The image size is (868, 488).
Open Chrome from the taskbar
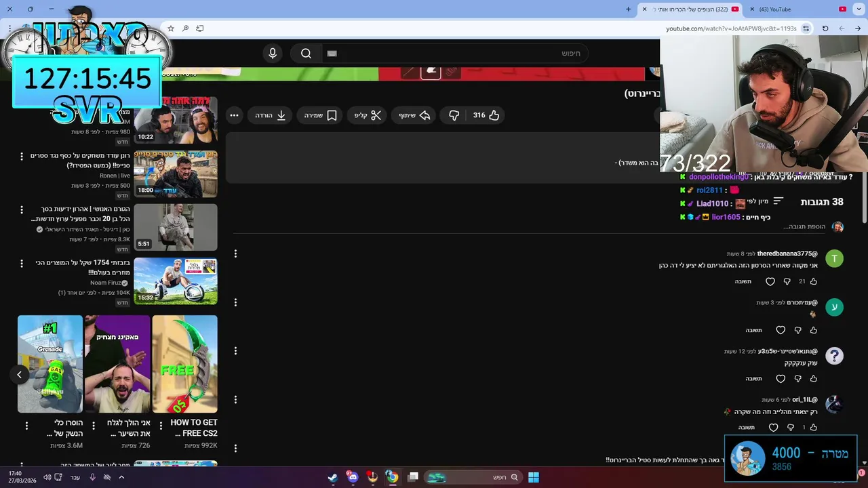point(392,477)
